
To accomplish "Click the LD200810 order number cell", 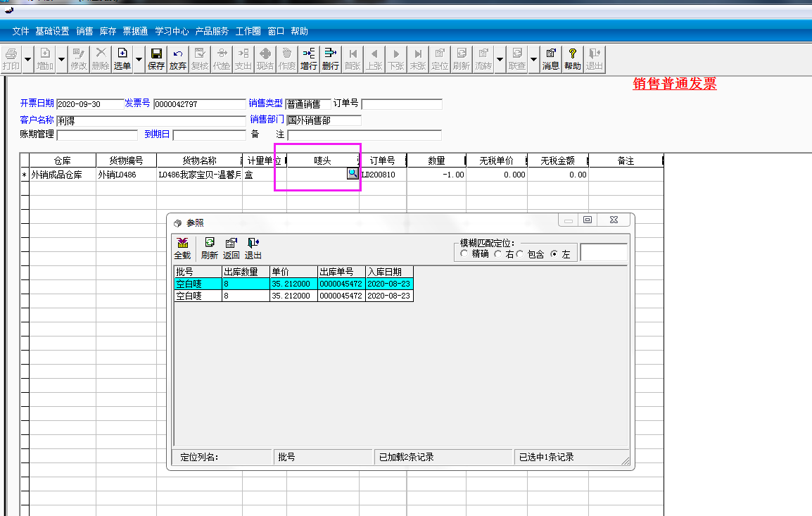I will (383, 175).
